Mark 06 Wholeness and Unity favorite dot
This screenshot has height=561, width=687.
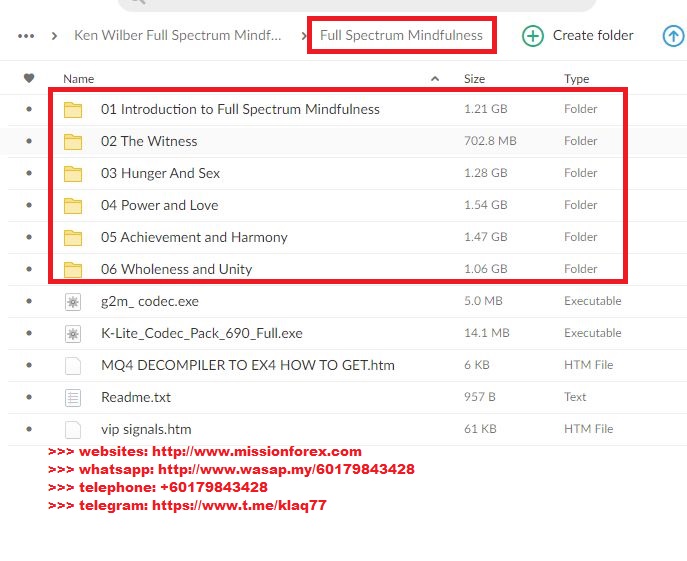pos(29,269)
